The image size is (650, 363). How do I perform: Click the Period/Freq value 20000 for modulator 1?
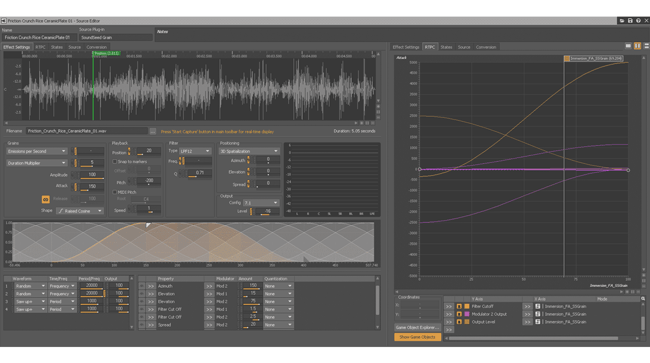click(92, 286)
